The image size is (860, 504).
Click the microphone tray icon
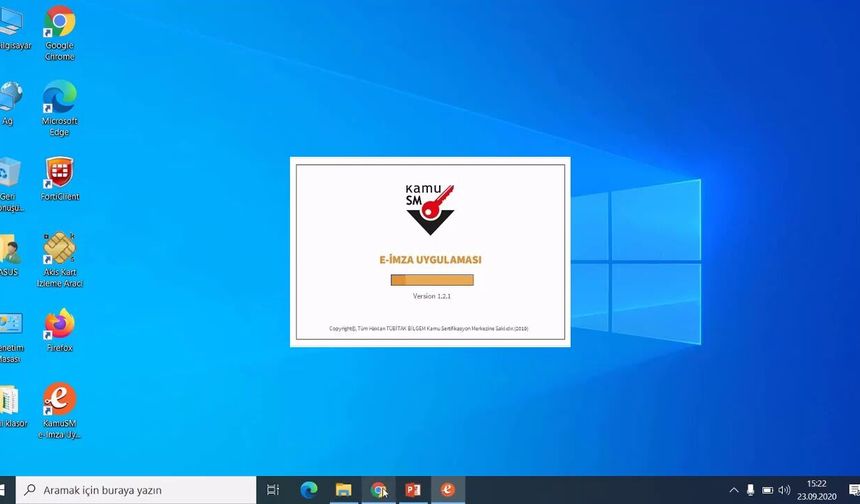[x=750, y=490]
